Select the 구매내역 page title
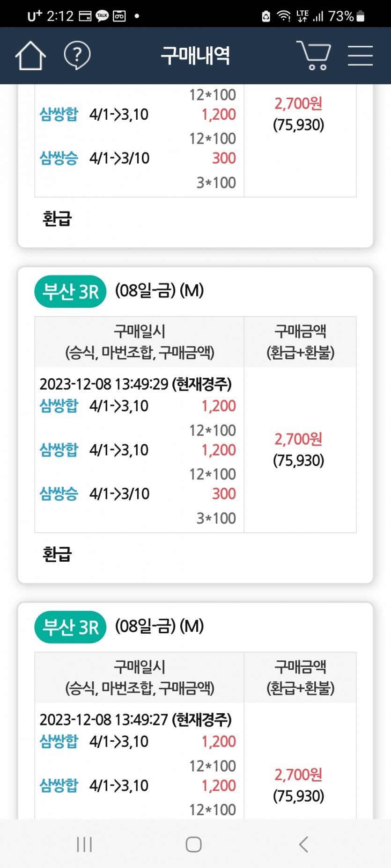The height and width of the screenshot is (868, 391). click(x=195, y=56)
